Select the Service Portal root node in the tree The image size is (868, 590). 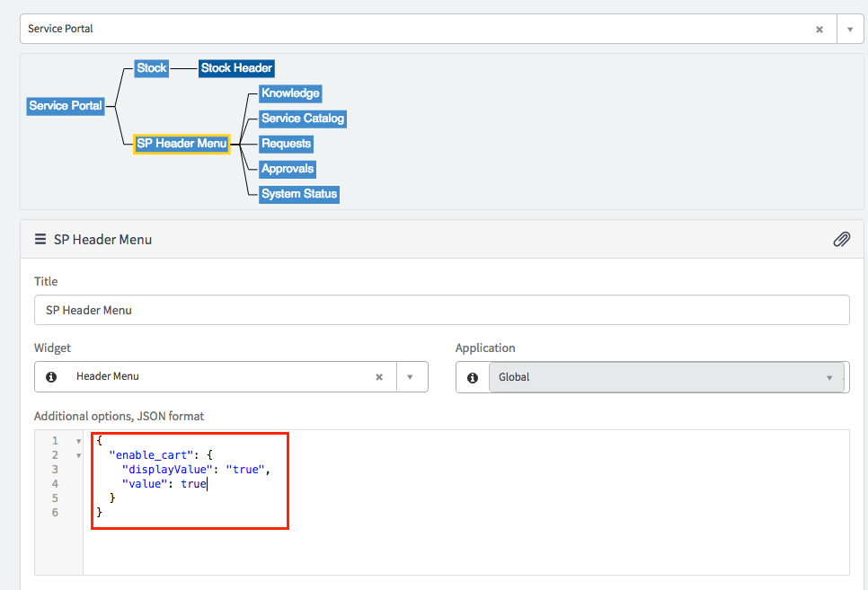click(x=66, y=106)
